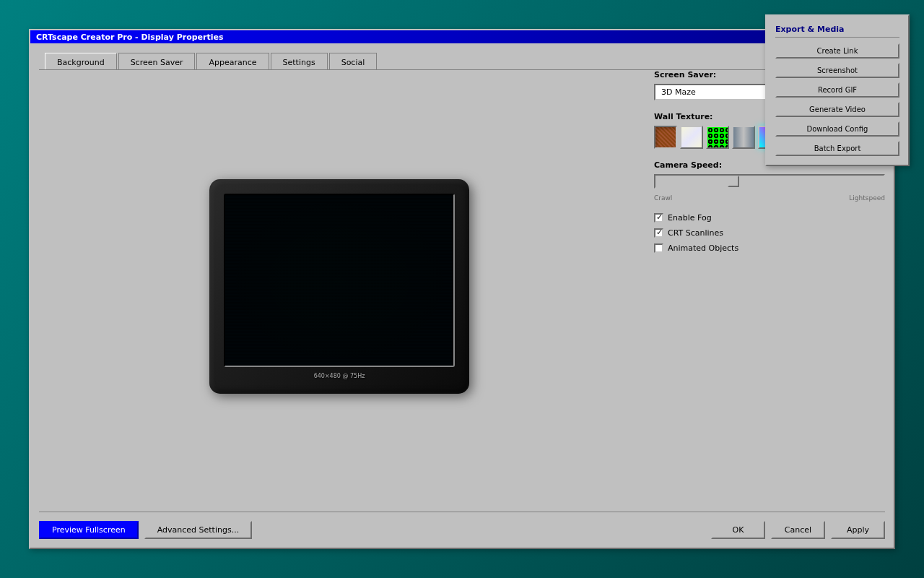924x578 pixels.
Task: Click Generate Video
Action: coord(837,108)
